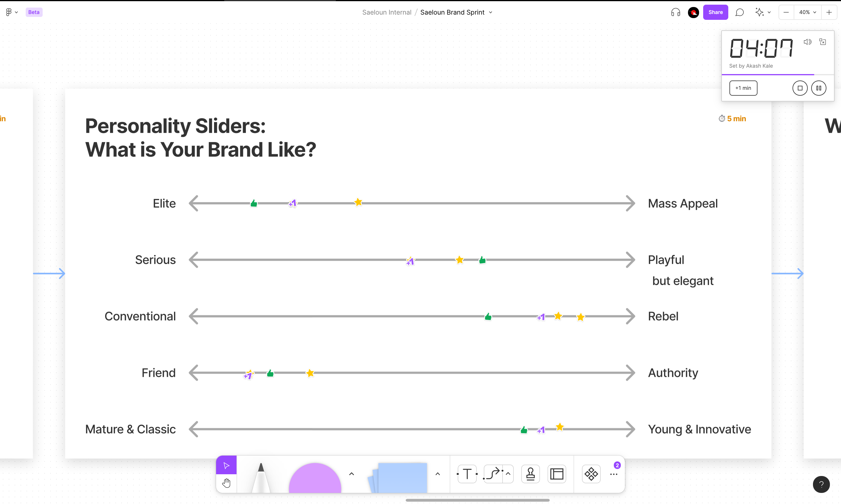Start audio with headphones icon
Viewport: 841px width, 504px height.
(675, 12)
